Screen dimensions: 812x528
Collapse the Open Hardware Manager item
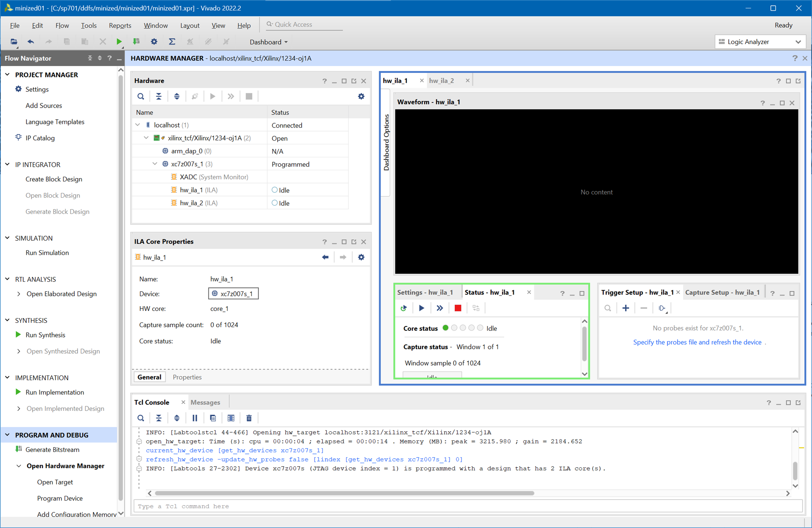(x=19, y=466)
